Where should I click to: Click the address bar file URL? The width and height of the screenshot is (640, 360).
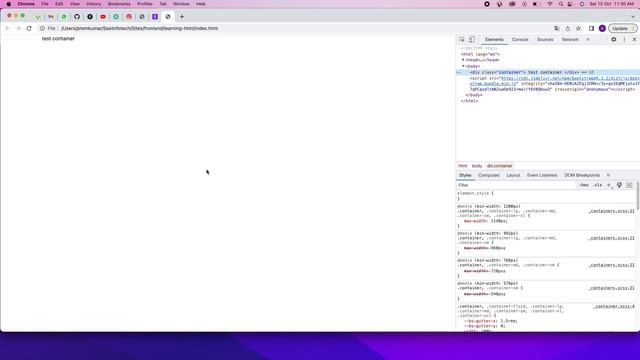pyautogui.click(x=140, y=29)
